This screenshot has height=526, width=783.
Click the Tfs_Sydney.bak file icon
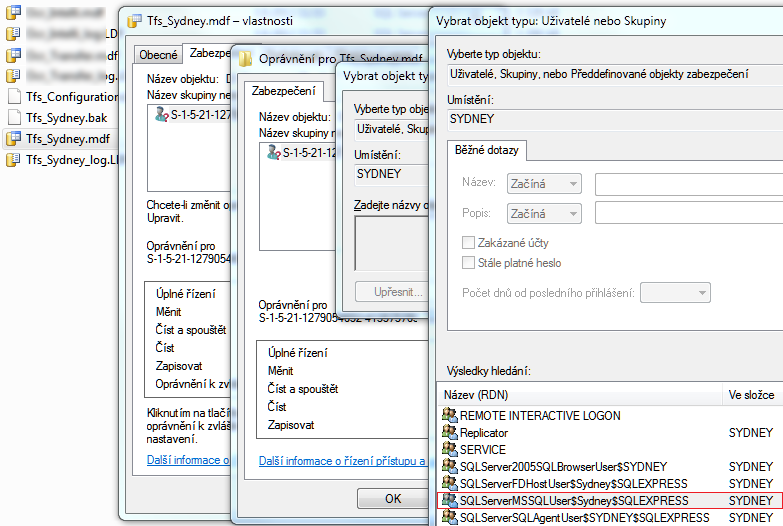tap(14, 117)
